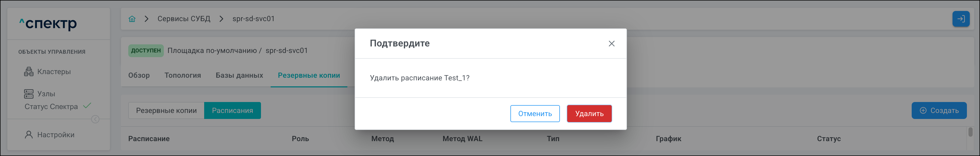Select the Резервные копии main tab
Viewport: 980px width, 156px height.
click(x=309, y=75)
